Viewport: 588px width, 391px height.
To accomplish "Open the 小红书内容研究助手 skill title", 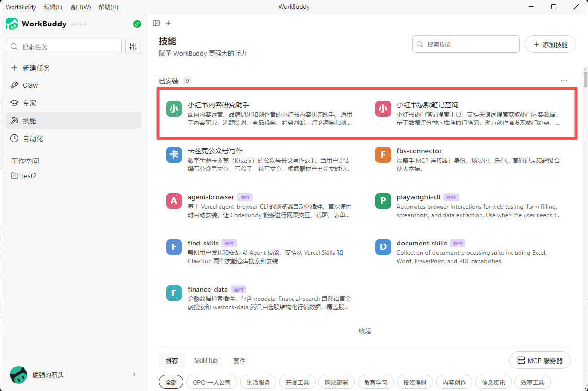I will [219, 105].
